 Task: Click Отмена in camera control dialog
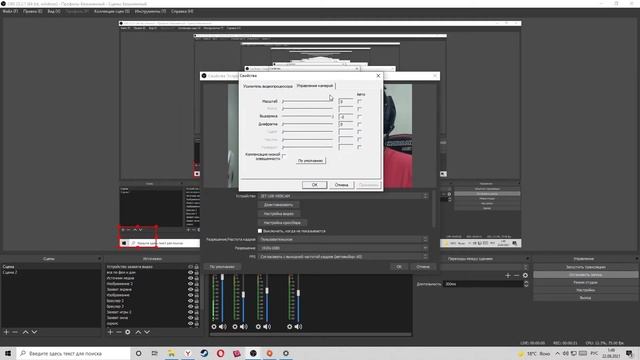[x=342, y=185]
